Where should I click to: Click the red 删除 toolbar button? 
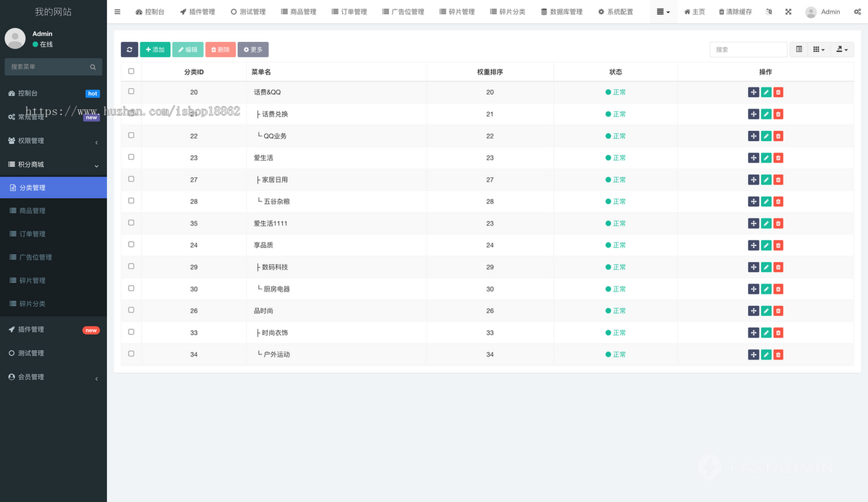click(x=221, y=49)
